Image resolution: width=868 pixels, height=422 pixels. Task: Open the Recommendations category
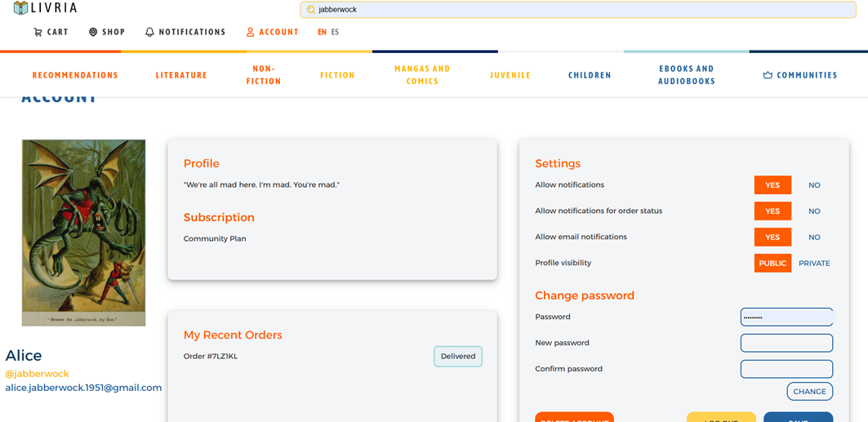(75, 75)
